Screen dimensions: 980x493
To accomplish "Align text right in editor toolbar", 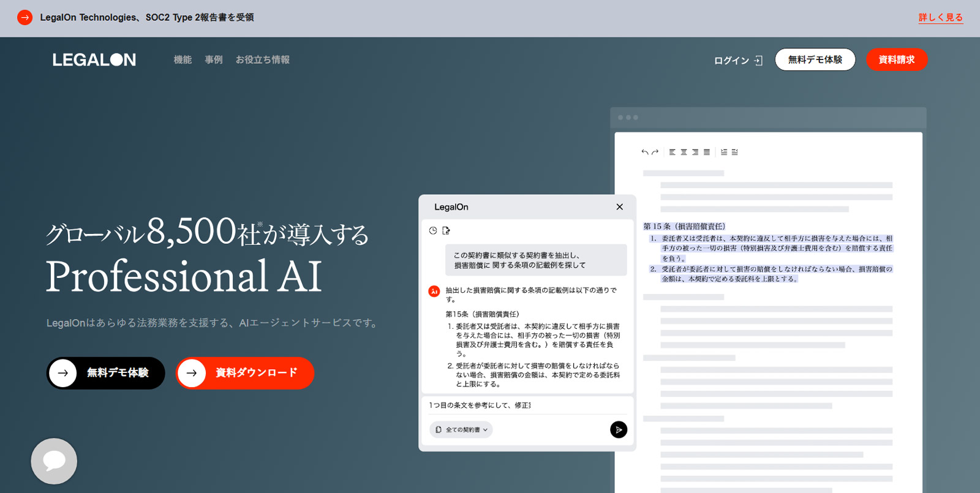I will (x=695, y=152).
